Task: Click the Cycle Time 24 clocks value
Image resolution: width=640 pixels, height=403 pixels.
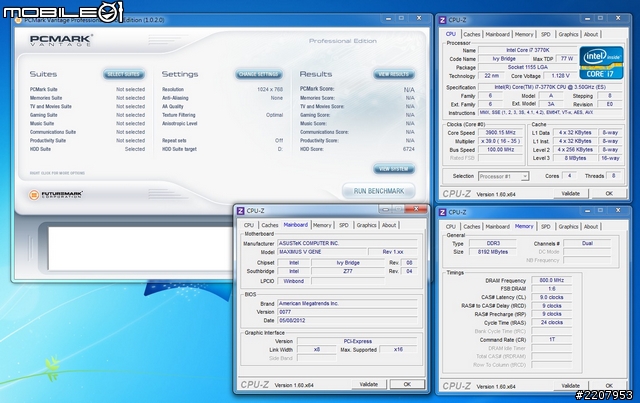Action: click(x=551, y=323)
